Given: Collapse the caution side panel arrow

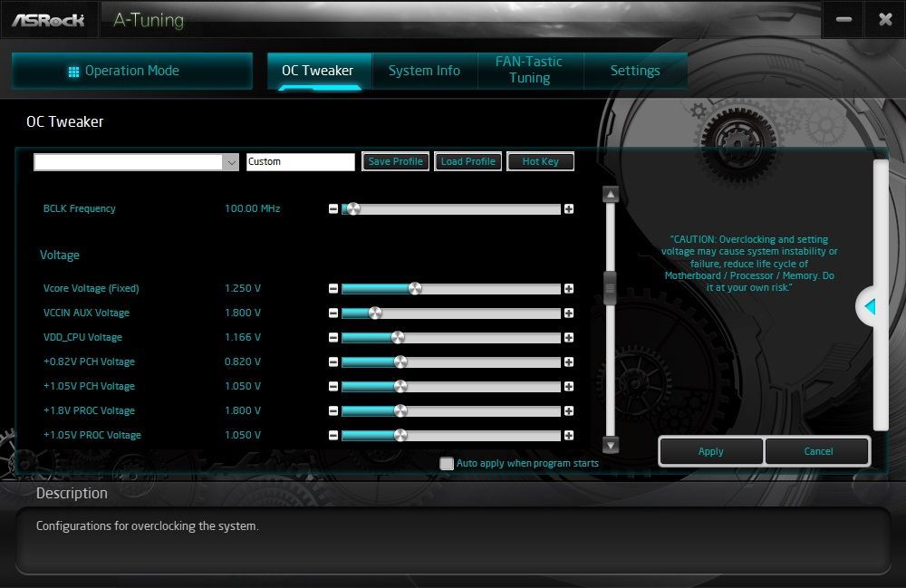Looking at the screenshot, I should pyautogui.click(x=870, y=307).
